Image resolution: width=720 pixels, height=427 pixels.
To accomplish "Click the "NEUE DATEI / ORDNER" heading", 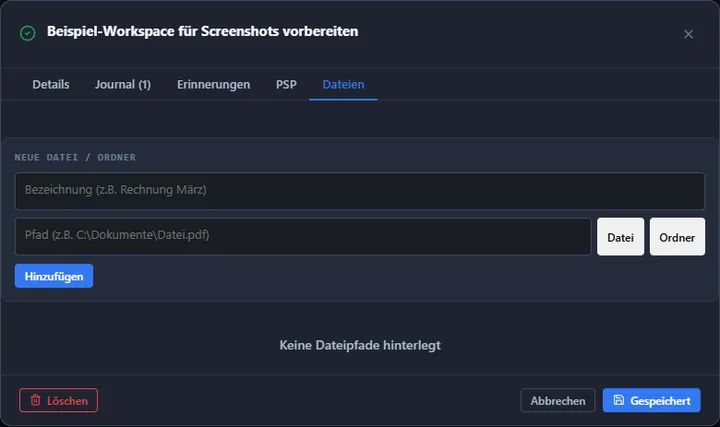I will [x=75, y=157].
